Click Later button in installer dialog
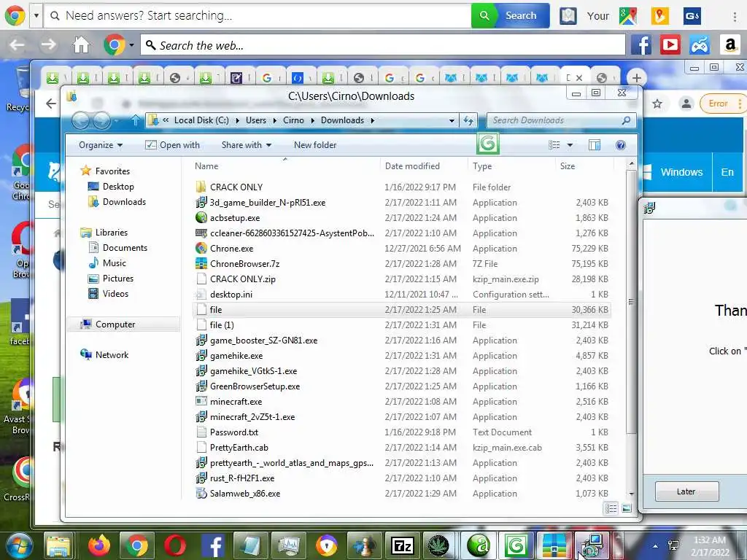The width and height of the screenshot is (747, 560). [x=686, y=491]
